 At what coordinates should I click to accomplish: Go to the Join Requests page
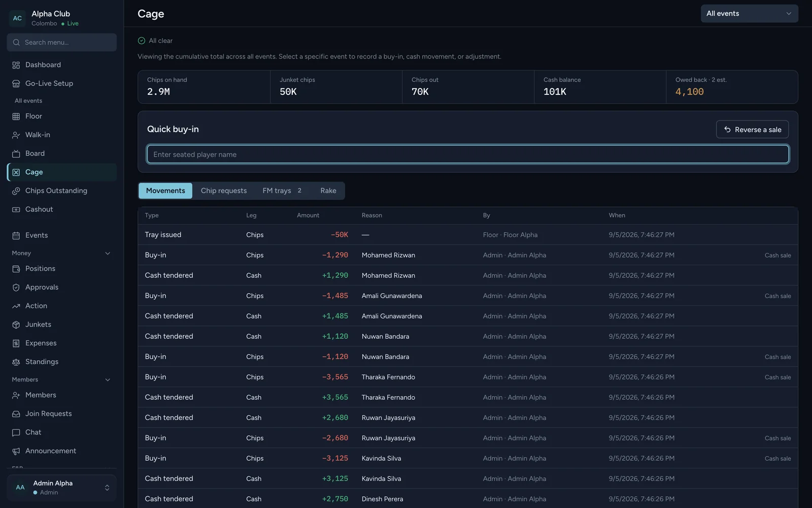coord(62,414)
